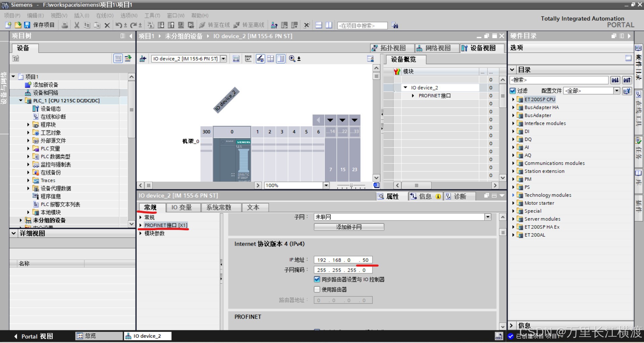644x343 pixels.
Task: Toggle the 过滤 filter checkbox in catalog
Action: 513,91
